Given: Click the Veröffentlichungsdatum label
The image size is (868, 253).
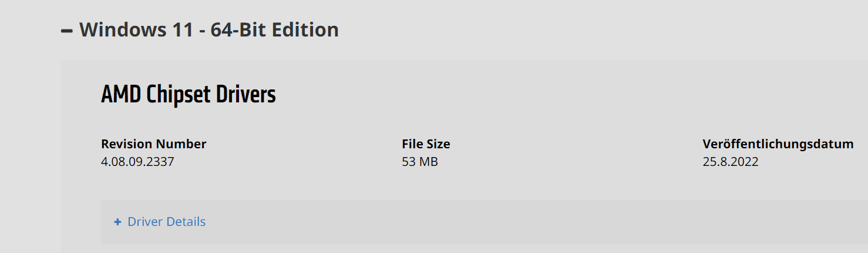Looking at the screenshot, I should [778, 144].
